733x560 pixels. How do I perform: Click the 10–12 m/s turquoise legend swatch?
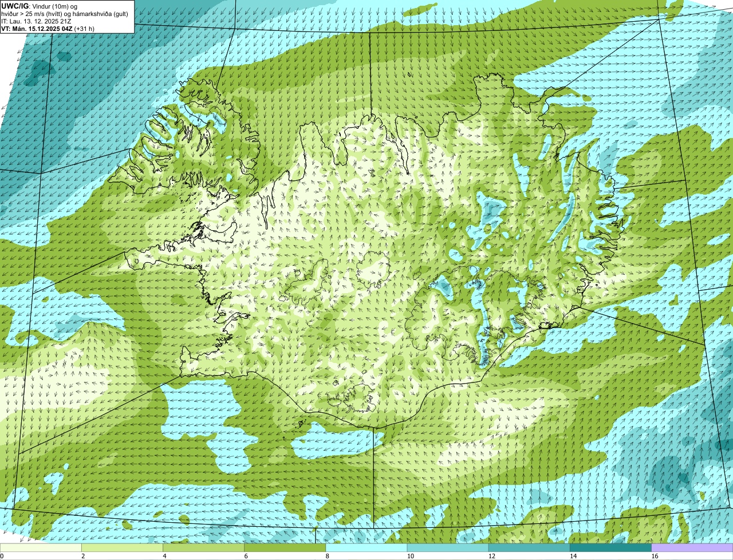[448, 548]
